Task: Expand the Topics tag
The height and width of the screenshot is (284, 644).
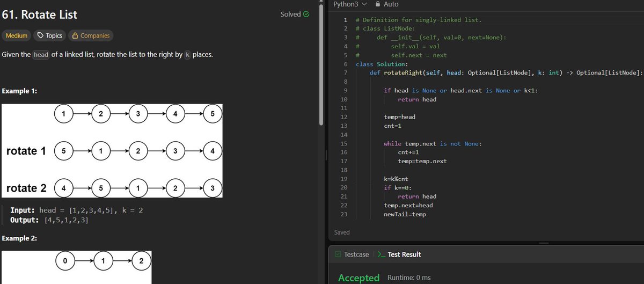Action: (49, 35)
